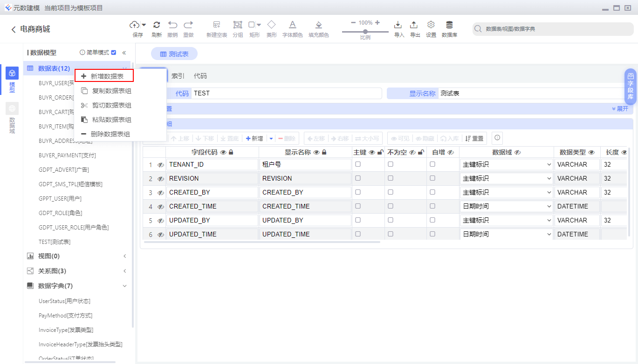Image resolution: width=638 pixels, height=364 pixels.
Task: Click the 新建空表 toolbar icon
Action: pyautogui.click(x=217, y=25)
